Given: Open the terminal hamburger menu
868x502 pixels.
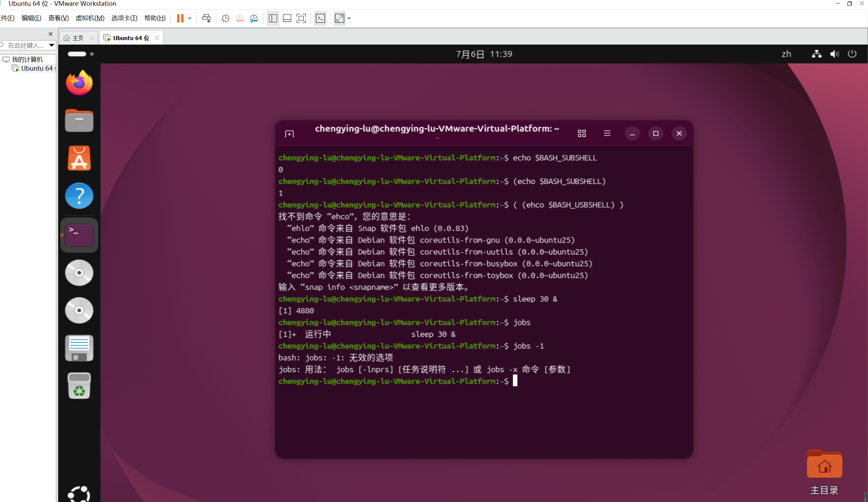Looking at the screenshot, I should (607, 133).
